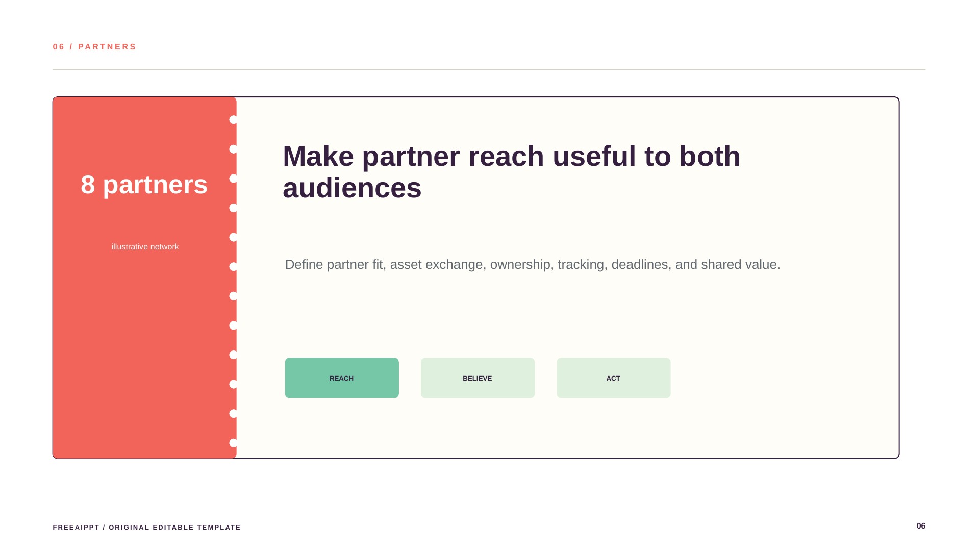
Task: Click the 'FREEAIPPT / ORIGINAL EDITABLE TEMPLATE' footer
Action: tap(147, 528)
